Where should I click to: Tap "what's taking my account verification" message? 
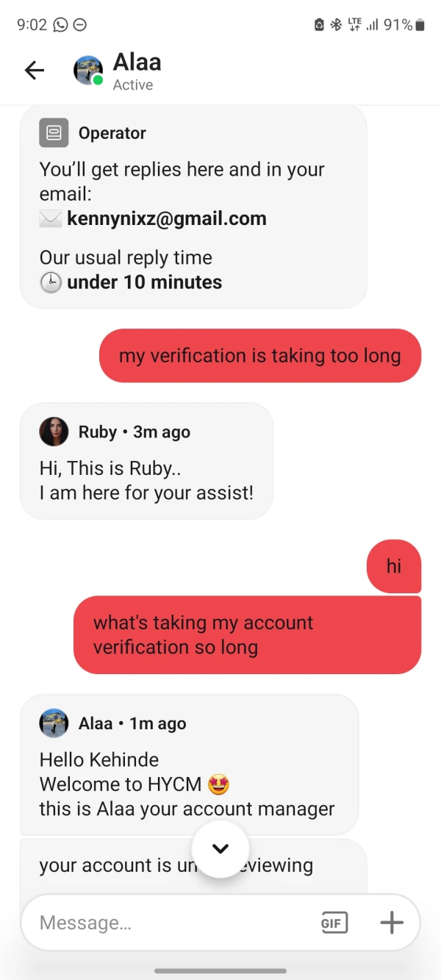(248, 634)
